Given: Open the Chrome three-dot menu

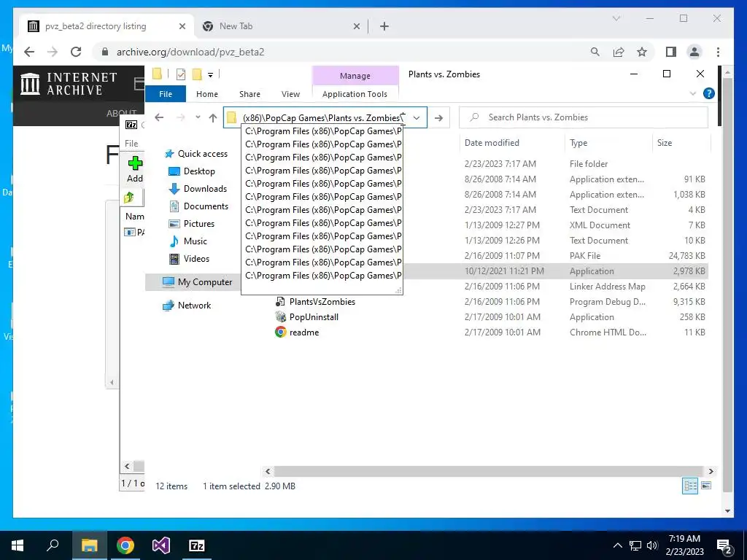Looking at the screenshot, I should pyautogui.click(x=718, y=52).
